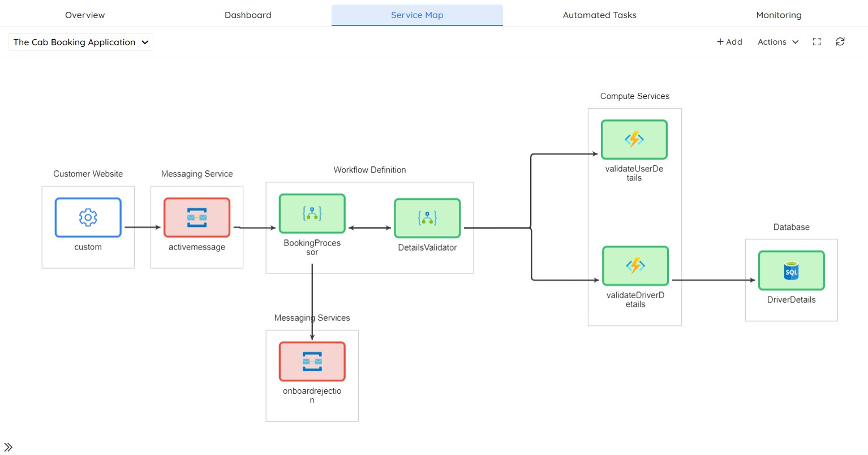Viewport: 868px width, 455px height.
Task: Click the validateDriverDetails function node
Action: 635,265
